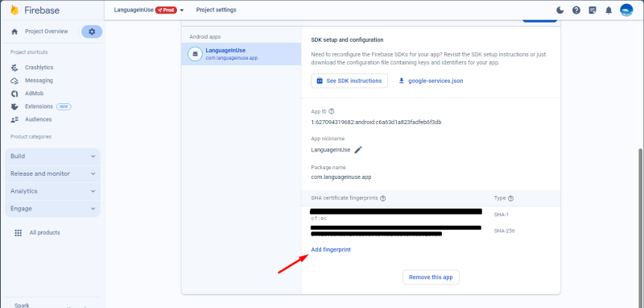Open the user account avatar
This screenshot has height=308, width=644.
(626, 10)
